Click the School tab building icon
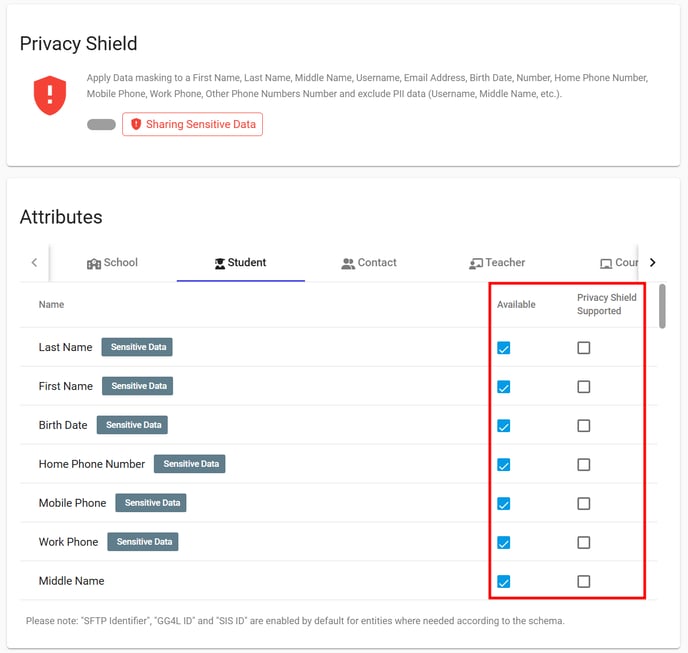Image resolution: width=688 pixels, height=653 pixels. click(94, 263)
